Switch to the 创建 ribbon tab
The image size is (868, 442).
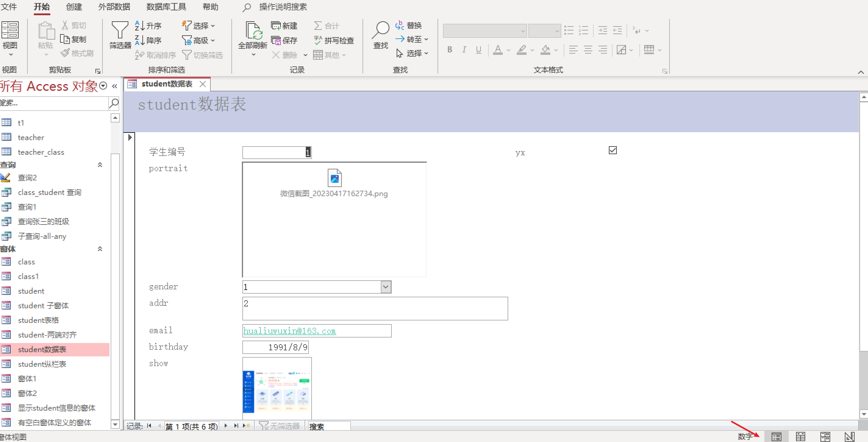click(x=74, y=7)
